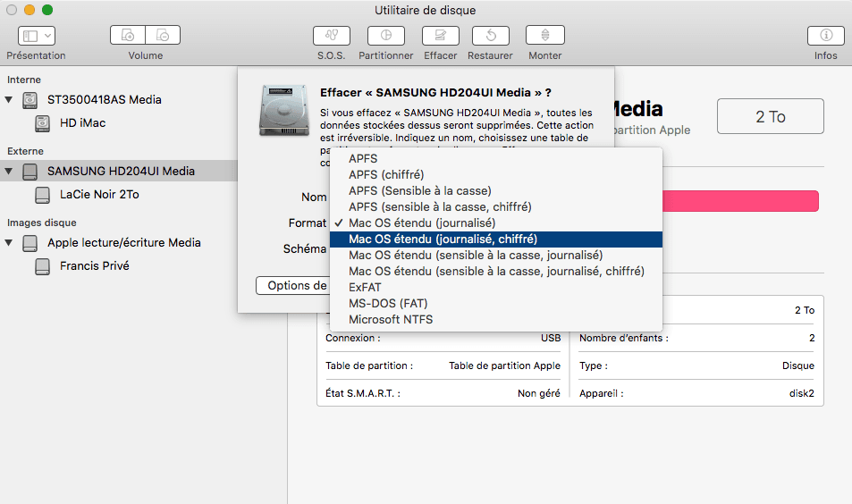Click the Interne section header
This screenshot has height=504, width=852.
point(24,80)
